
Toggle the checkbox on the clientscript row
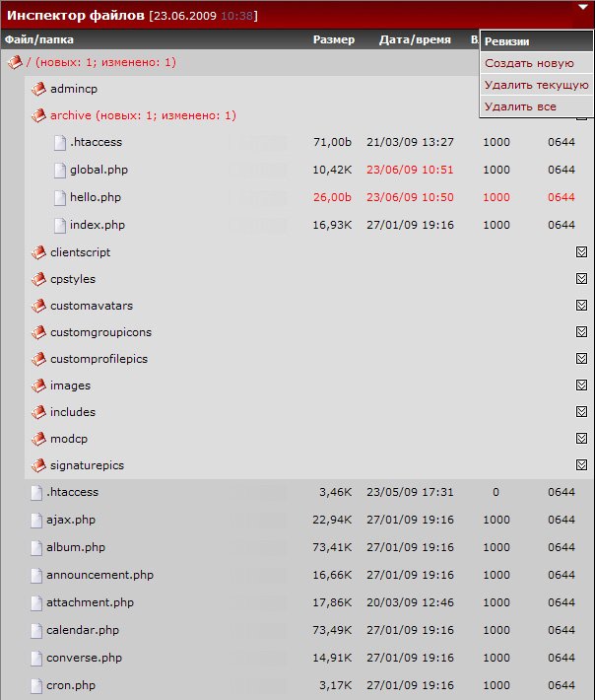581,251
